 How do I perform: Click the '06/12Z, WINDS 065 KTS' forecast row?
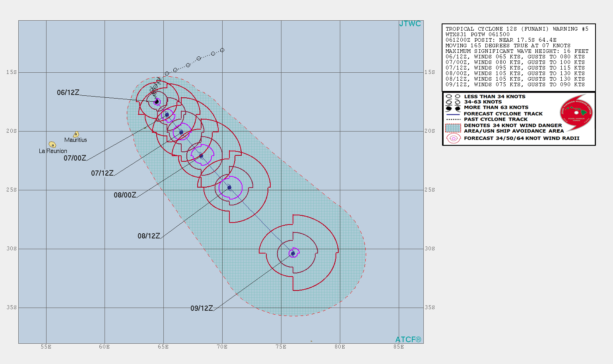coord(515,57)
